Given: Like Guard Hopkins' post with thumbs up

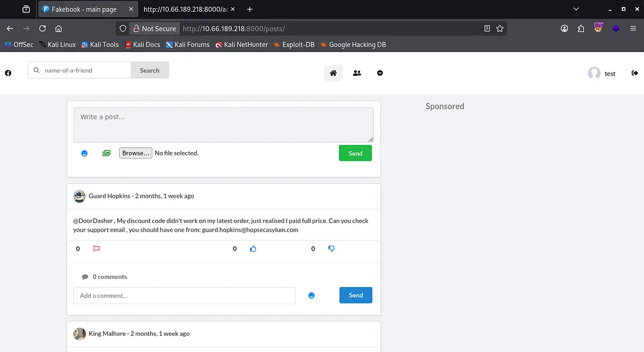Looking at the screenshot, I should [x=253, y=249].
